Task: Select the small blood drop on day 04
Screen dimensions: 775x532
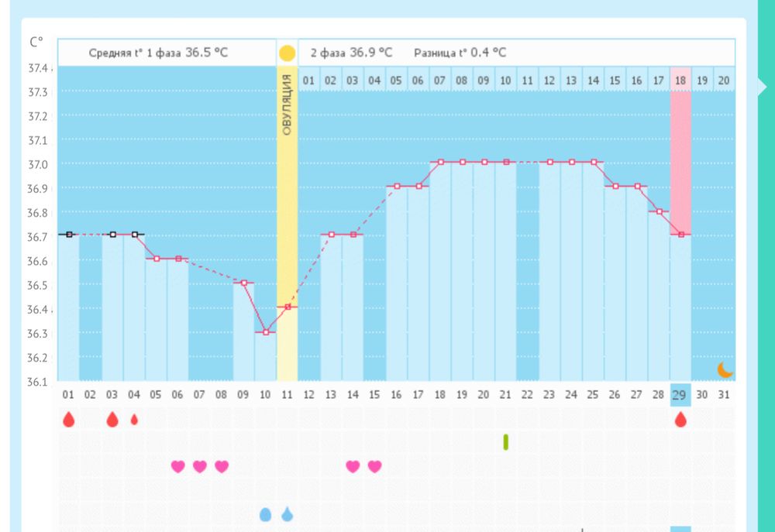Action: click(134, 420)
